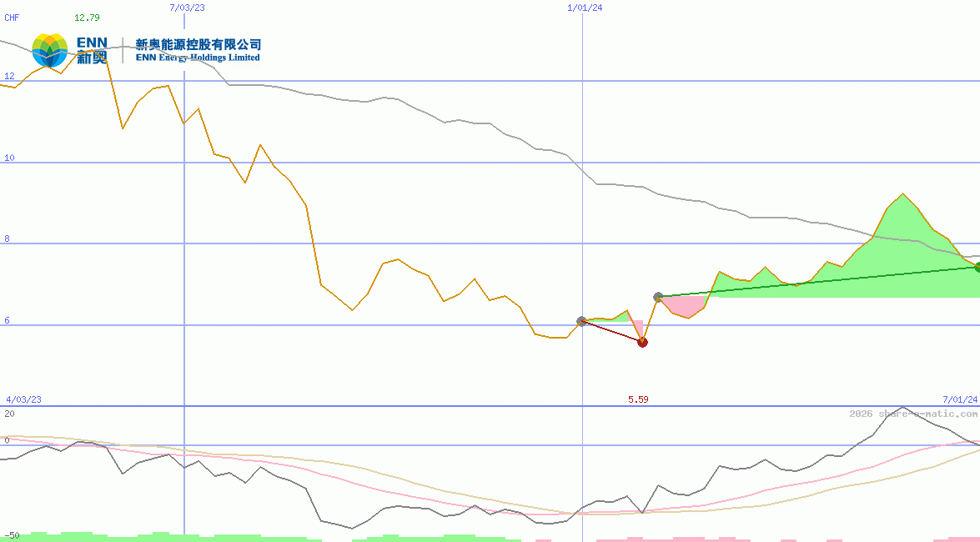Click the colorful ENN globe logo

click(x=49, y=48)
